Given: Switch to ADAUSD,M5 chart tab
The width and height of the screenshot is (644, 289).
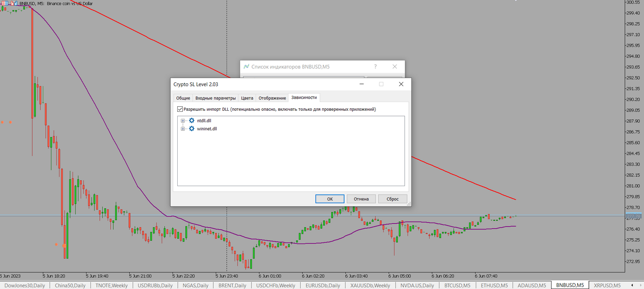Looking at the screenshot, I should (532, 286).
